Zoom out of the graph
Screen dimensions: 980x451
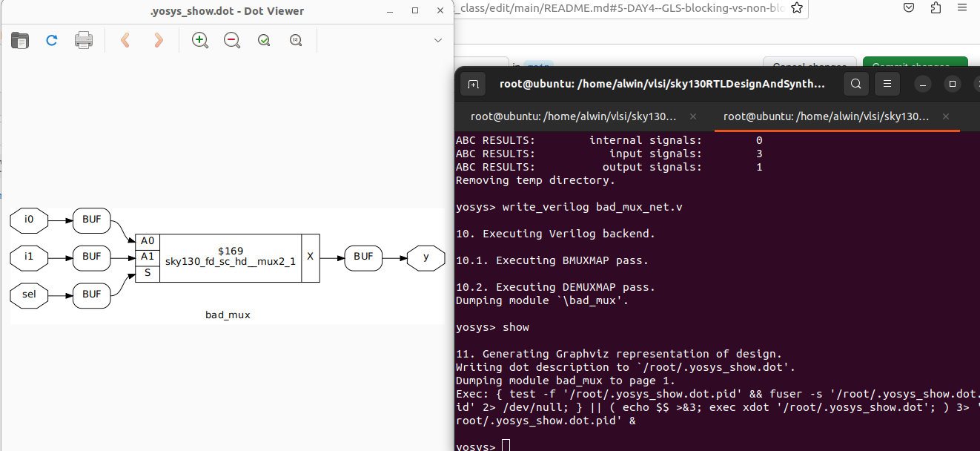231,40
